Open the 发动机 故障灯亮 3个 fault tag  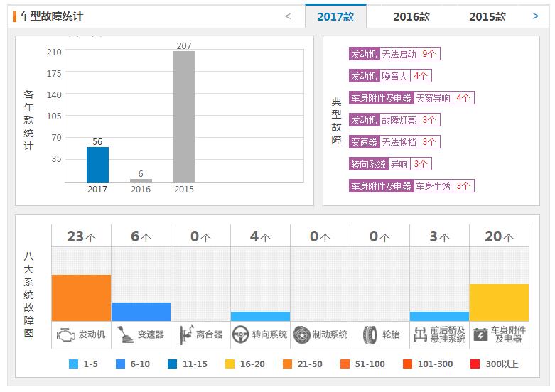tap(394, 120)
